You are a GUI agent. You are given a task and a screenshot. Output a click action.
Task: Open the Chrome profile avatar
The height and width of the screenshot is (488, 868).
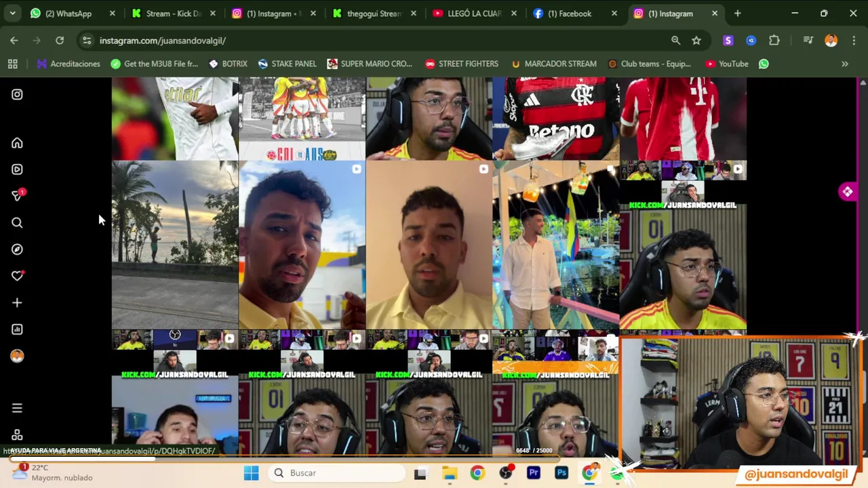pos(831,41)
